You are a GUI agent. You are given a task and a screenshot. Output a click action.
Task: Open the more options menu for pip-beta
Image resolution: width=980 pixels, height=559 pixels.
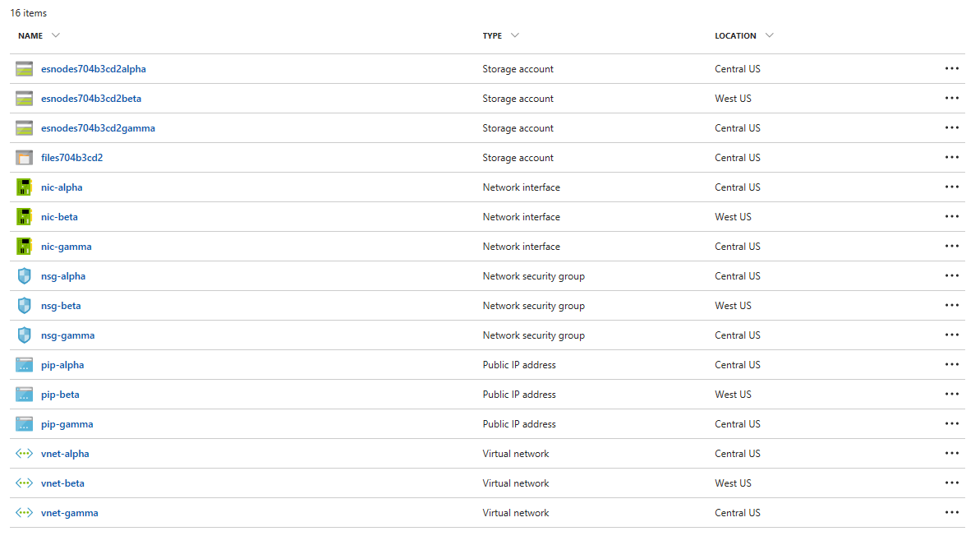[x=952, y=395]
